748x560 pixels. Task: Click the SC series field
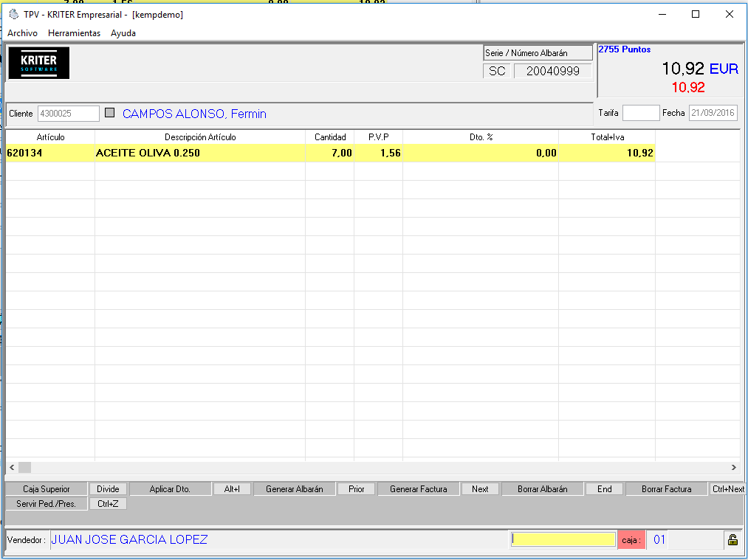(497, 71)
